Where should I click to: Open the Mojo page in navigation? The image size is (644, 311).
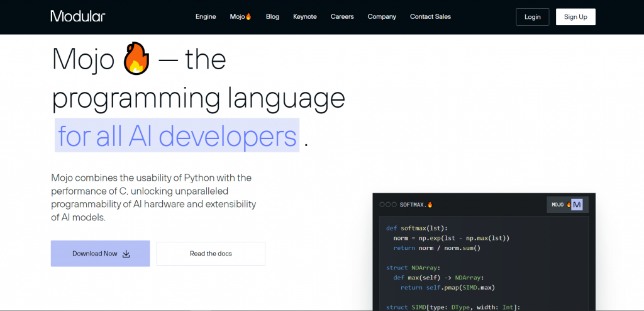(x=241, y=17)
